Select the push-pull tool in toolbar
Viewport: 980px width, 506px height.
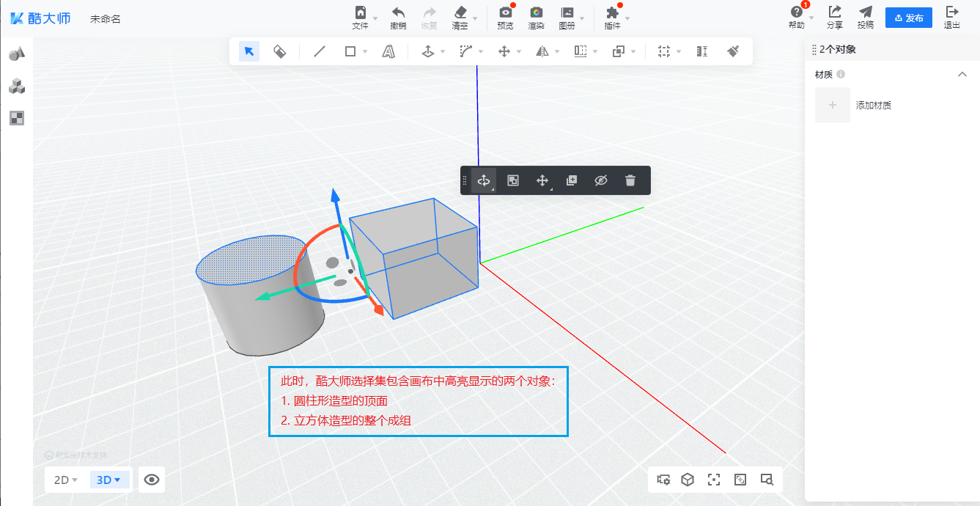coord(428,51)
